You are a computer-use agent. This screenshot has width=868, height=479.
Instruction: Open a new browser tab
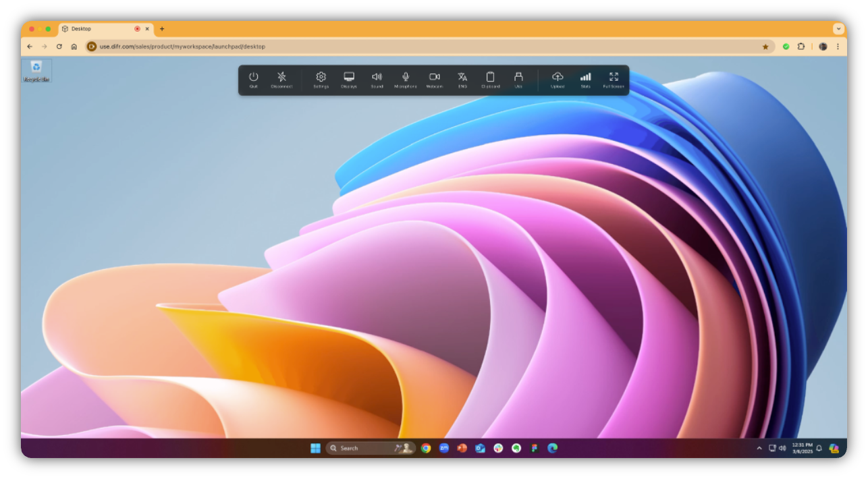pyautogui.click(x=162, y=29)
